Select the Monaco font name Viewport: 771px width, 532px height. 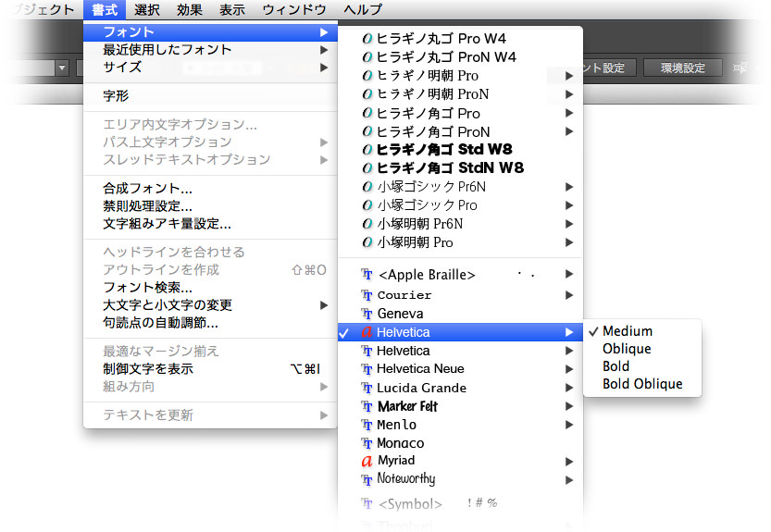coord(400,443)
